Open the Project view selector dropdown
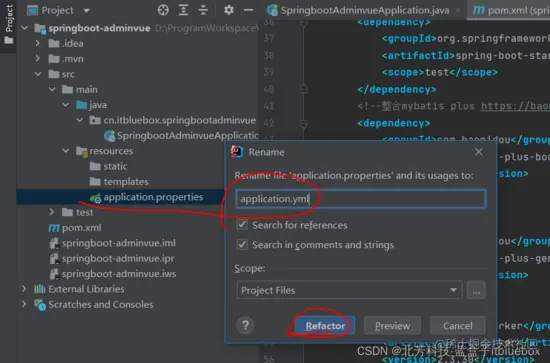The height and width of the screenshot is (363, 550). click(x=59, y=10)
